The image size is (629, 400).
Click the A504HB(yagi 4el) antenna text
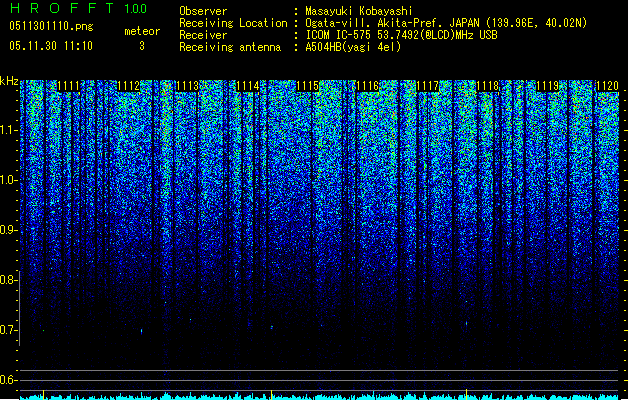353,47
